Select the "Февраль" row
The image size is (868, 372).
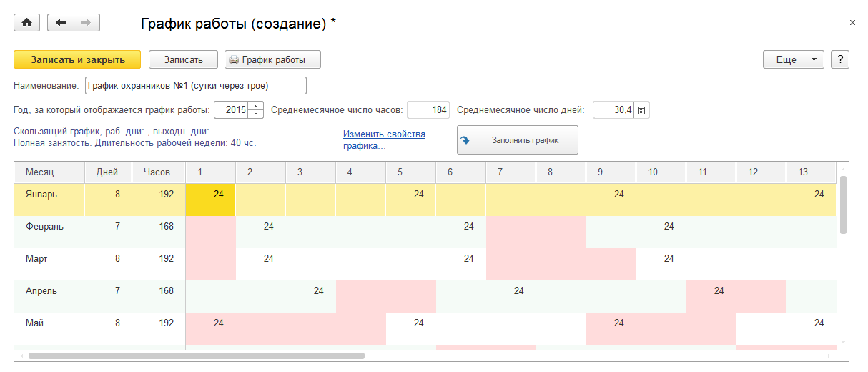point(45,227)
